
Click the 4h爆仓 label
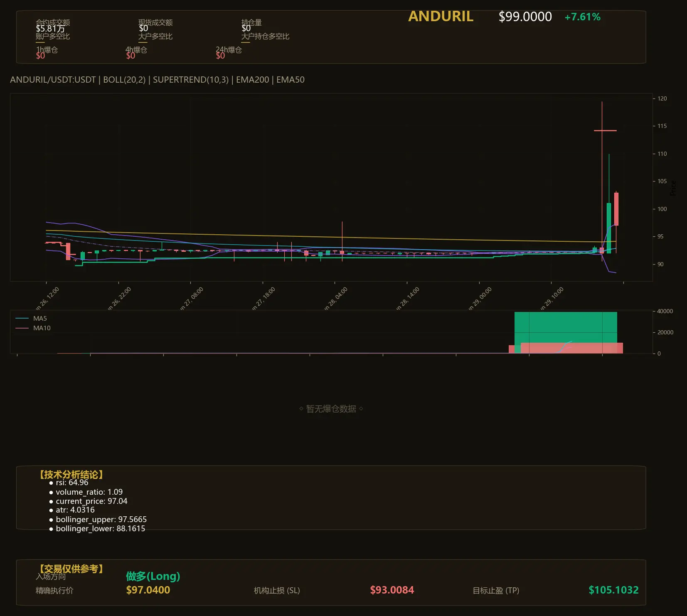(136, 50)
